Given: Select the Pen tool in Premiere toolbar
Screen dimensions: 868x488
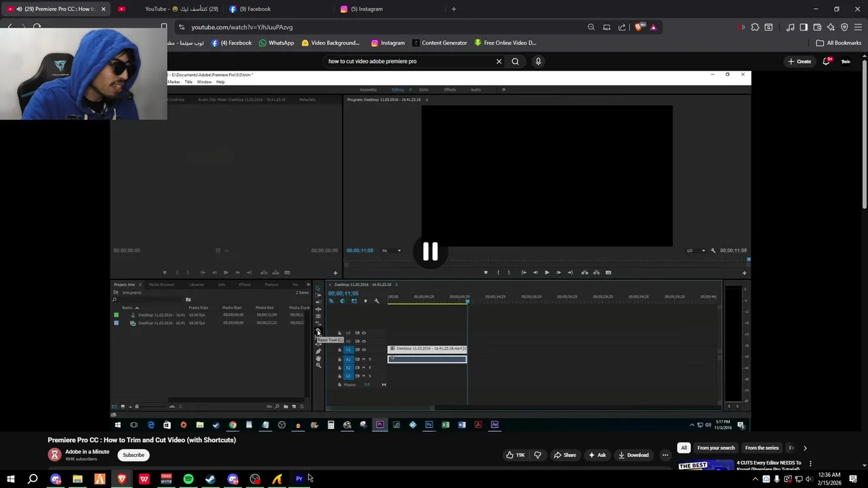Looking at the screenshot, I should [x=318, y=352].
